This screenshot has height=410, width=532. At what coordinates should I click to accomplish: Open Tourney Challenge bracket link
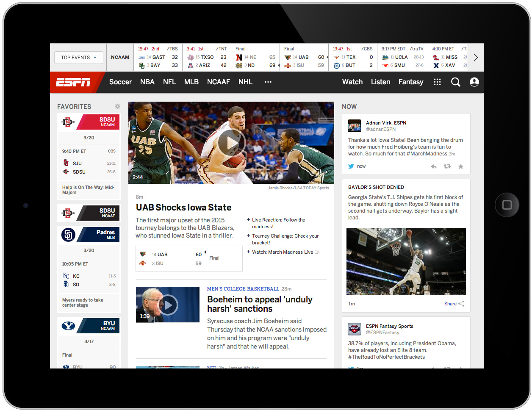tap(285, 239)
